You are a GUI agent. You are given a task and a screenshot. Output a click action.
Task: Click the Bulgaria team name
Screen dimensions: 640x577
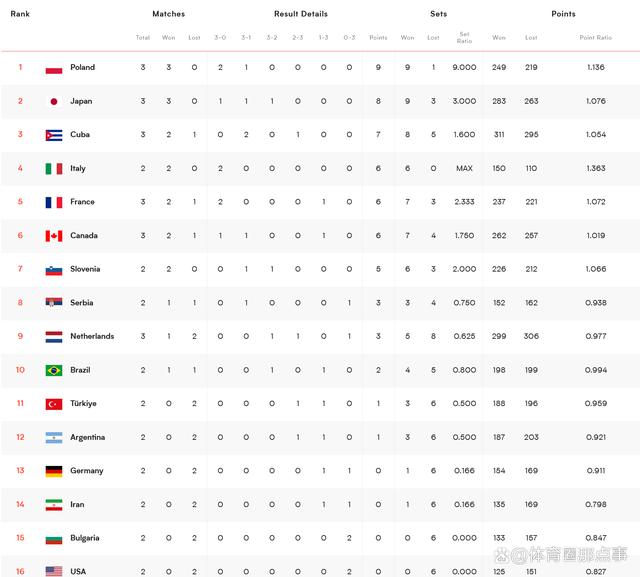point(84,538)
